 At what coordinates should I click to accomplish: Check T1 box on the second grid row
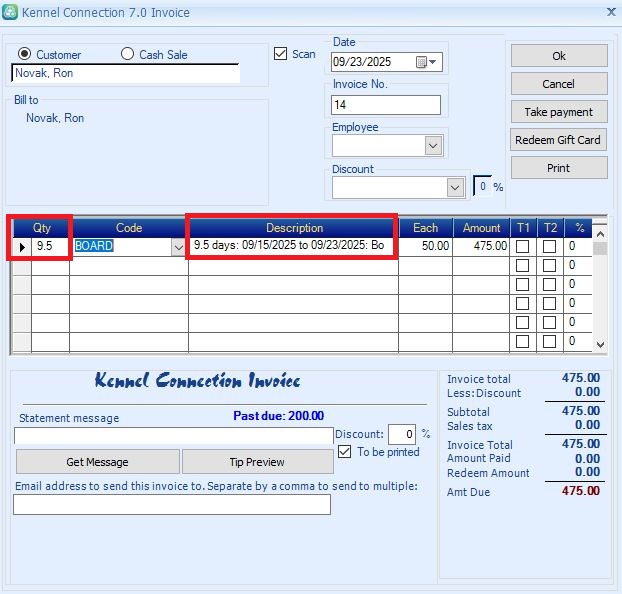522,265
